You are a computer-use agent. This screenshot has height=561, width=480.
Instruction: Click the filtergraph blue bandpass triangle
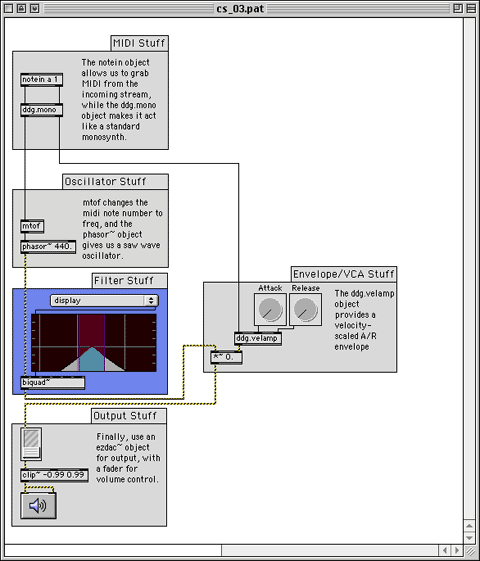tap(92, 360)
